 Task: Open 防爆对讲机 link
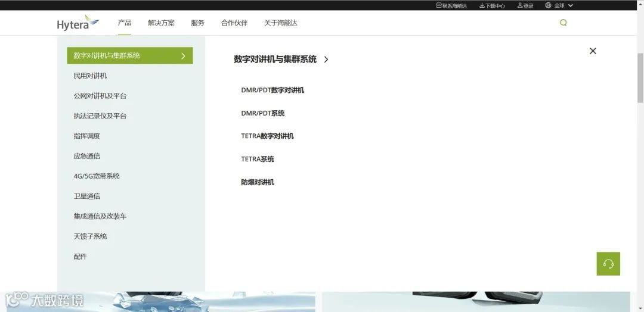pyautogui.click(x=258, y=182)
